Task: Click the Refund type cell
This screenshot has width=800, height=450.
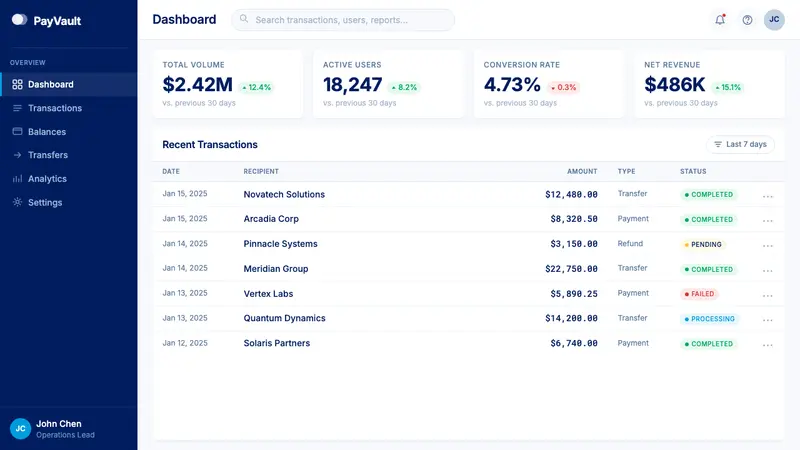Action: click(x=630, y=244)
